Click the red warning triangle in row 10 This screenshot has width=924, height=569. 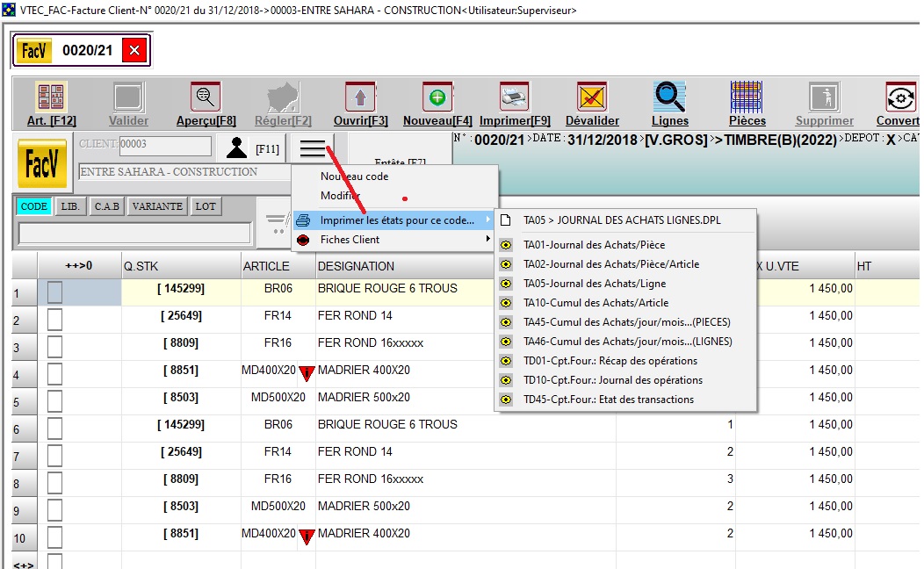[x=307, y=536]
